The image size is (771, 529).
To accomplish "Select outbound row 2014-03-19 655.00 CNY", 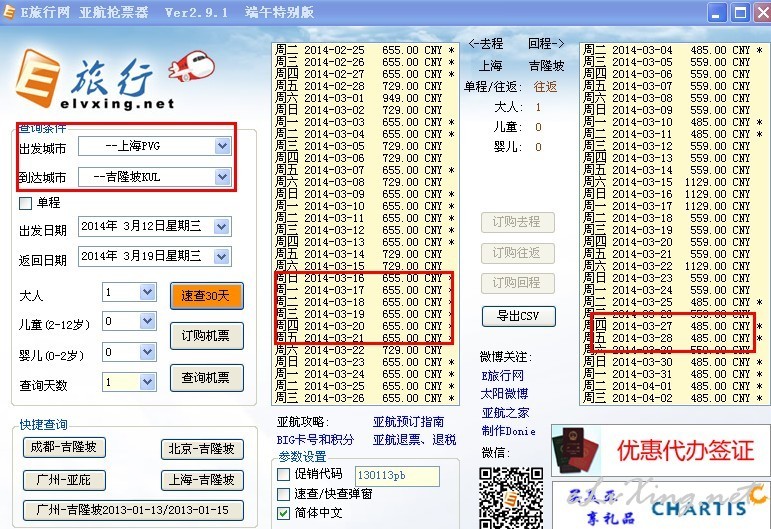I will (x=365, y=314).
